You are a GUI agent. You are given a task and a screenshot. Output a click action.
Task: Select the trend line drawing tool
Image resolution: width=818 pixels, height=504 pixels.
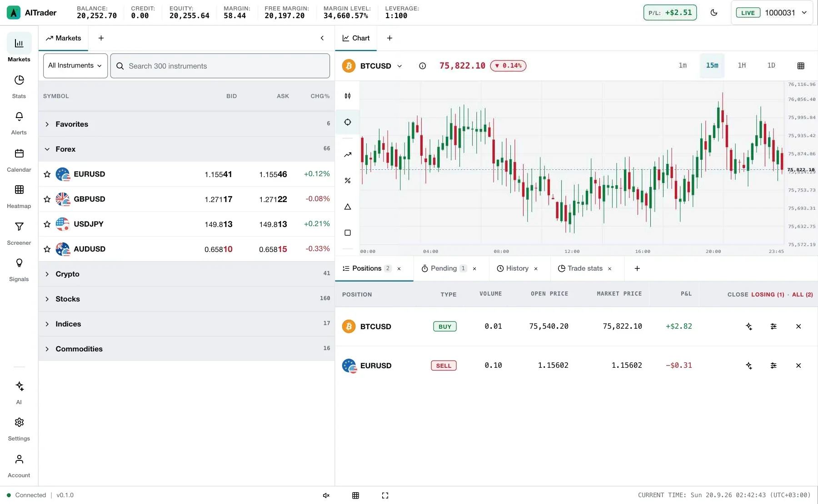[x=348, y=154]
